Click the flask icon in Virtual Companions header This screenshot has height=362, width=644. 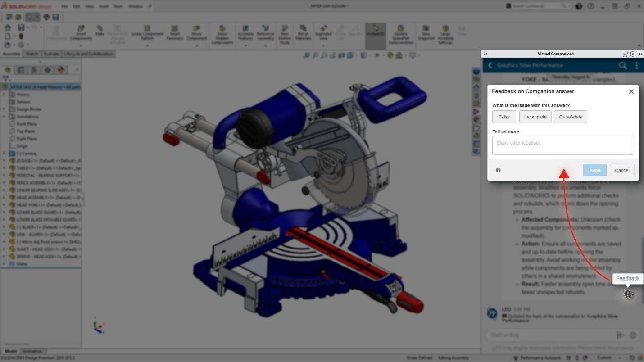pyautogui.click(x=626, y=54)
